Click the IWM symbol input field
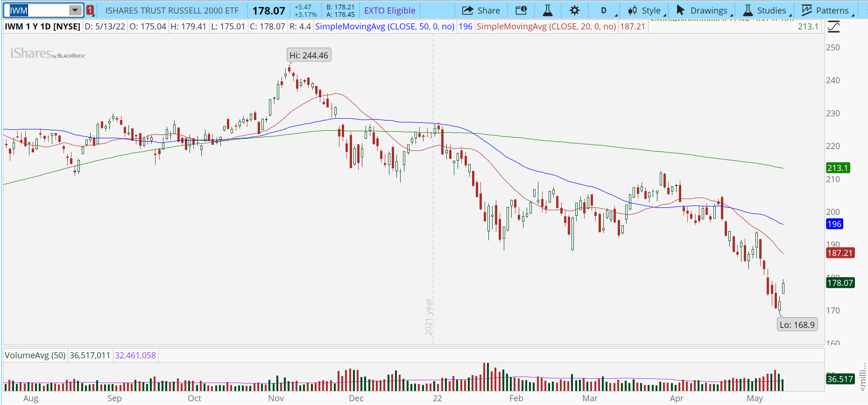868x405 pixels. point(38,10)
